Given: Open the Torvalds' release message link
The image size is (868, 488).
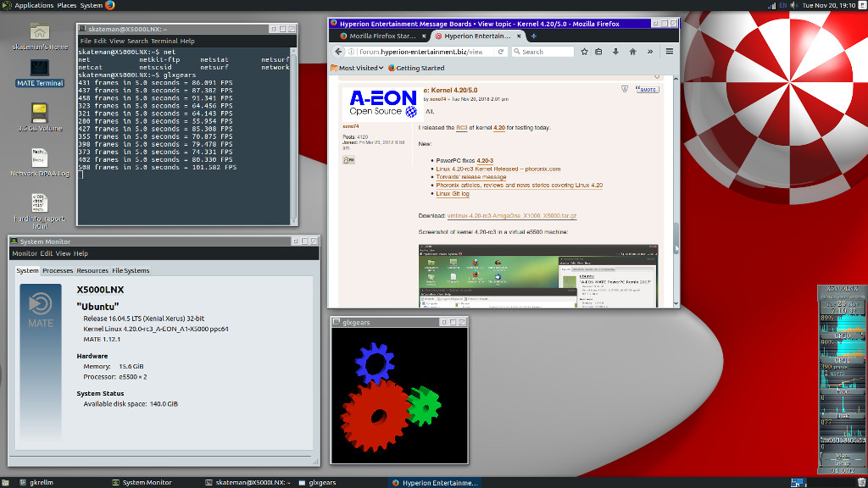Looking at the screenshot, I should coord(471,177).
